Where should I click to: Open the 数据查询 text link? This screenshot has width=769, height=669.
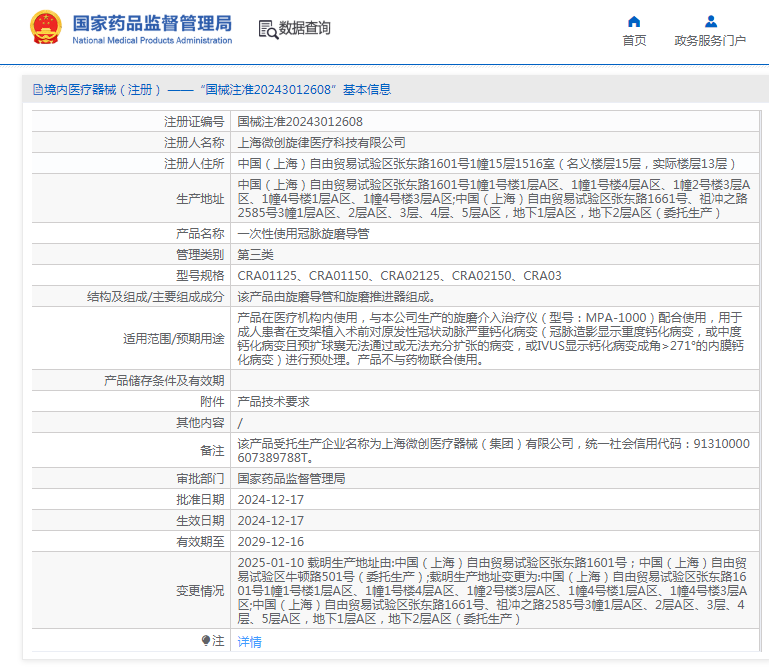pyautogui.click(x=304, y=29)
